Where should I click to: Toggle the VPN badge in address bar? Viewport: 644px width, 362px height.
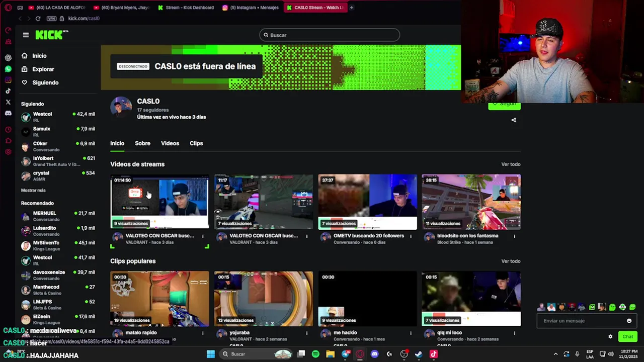(x=51, y=19)
